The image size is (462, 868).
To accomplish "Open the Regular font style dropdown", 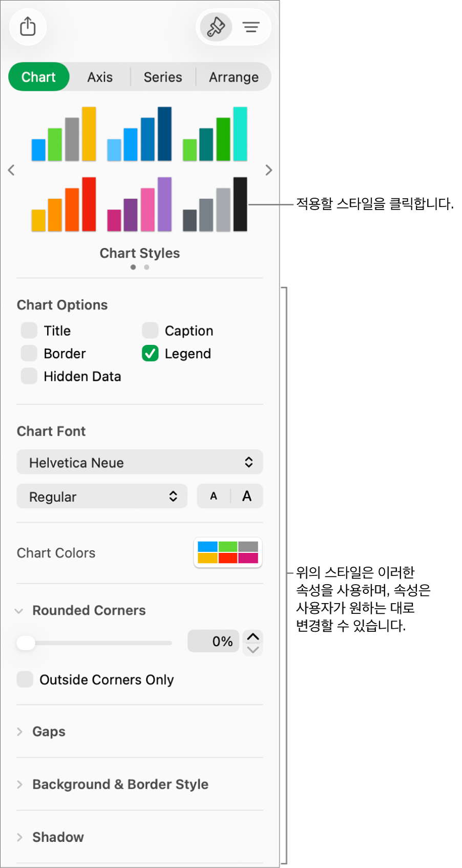I will (102, 496).
